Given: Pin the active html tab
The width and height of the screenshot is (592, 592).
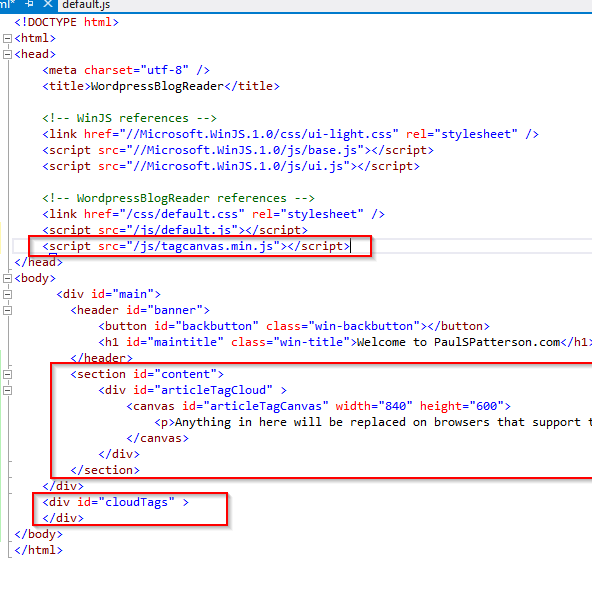Looking at the screenshot, I should point(29,4).
